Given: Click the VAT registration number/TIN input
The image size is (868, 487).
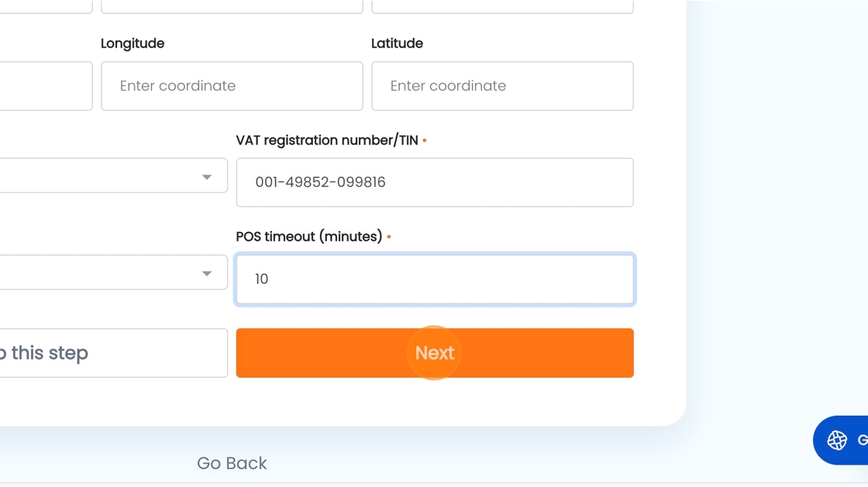Looking at the screenshot, I should point(435,182).
